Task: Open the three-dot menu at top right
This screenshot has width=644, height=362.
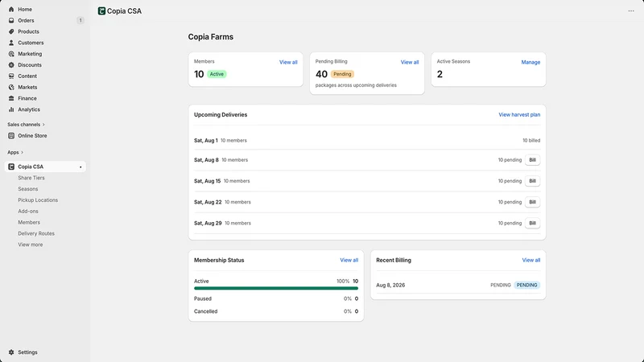Action: 631,11
